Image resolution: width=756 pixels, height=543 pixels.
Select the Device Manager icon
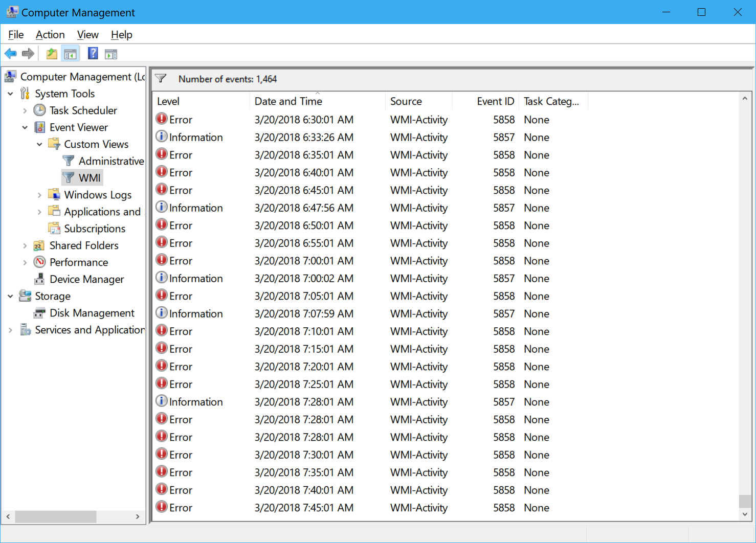point(39,279)
